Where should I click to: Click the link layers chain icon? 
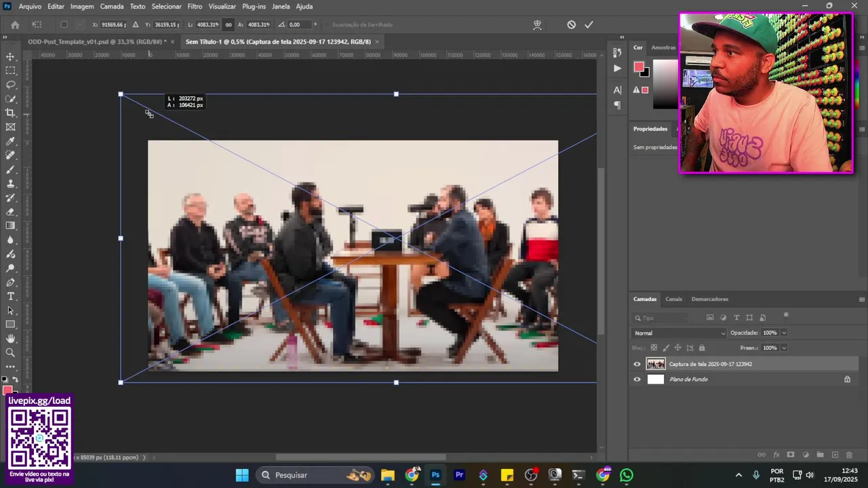(x=762, y=455)
